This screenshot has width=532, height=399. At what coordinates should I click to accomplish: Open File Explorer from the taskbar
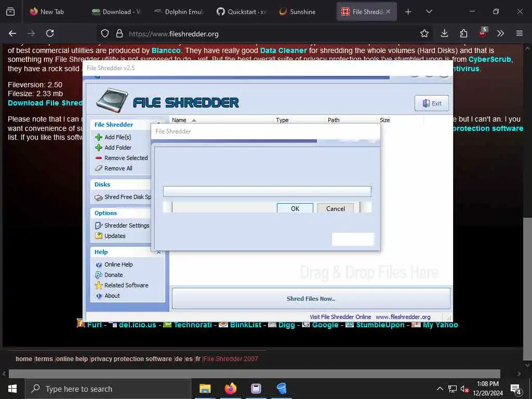click(x=205, y=389)
